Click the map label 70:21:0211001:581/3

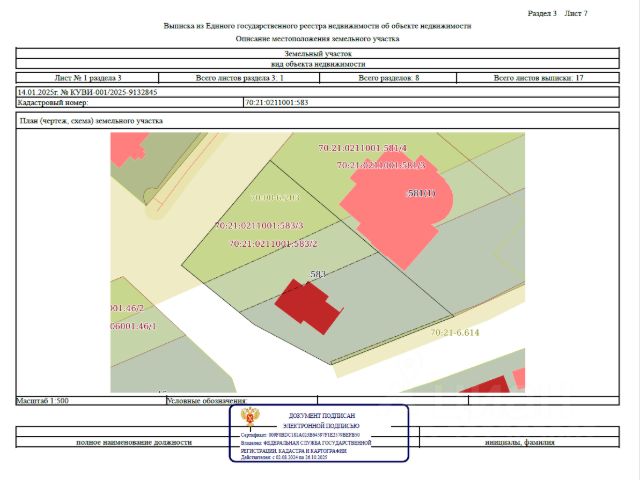pyautogui.click(x=381, y=165)
